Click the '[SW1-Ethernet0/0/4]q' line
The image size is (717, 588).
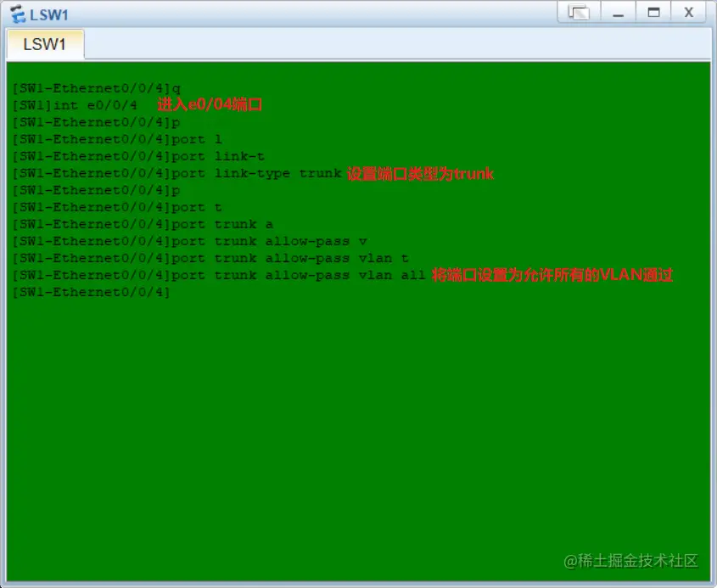point(97,88)
